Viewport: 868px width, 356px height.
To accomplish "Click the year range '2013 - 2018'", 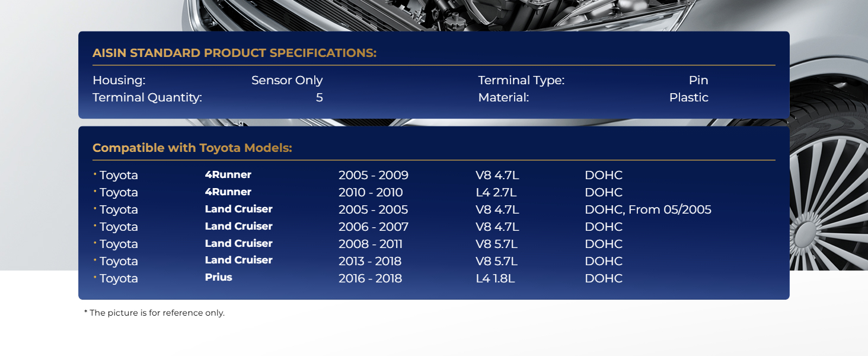I will 370,262.
